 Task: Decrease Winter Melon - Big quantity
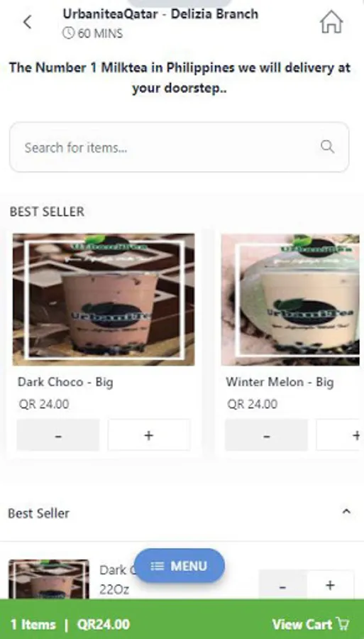coord(266,435)
